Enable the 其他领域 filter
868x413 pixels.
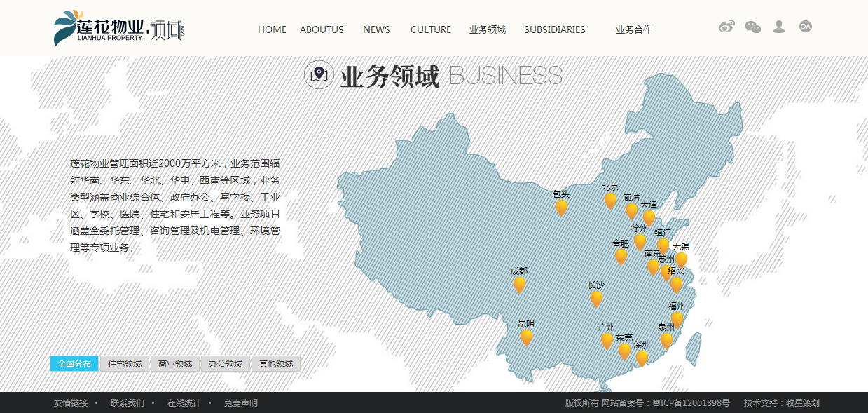coord(275,363)
